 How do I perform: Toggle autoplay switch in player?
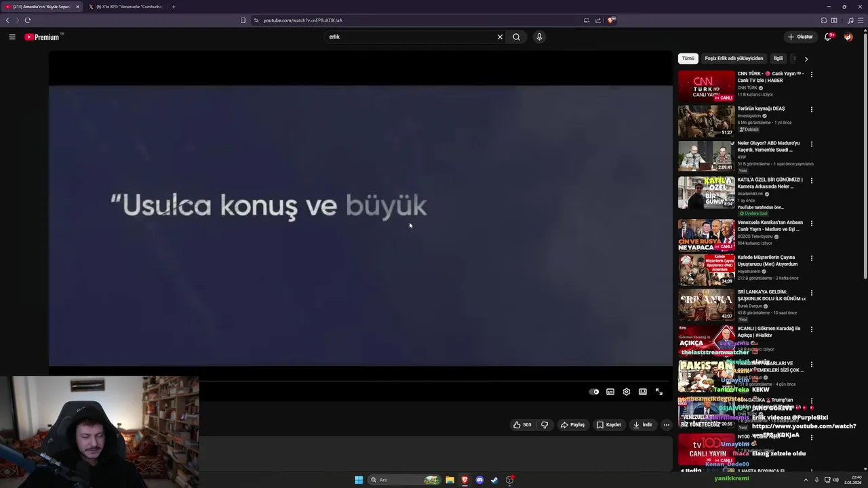pyautogui.click(x=594, y=392)
